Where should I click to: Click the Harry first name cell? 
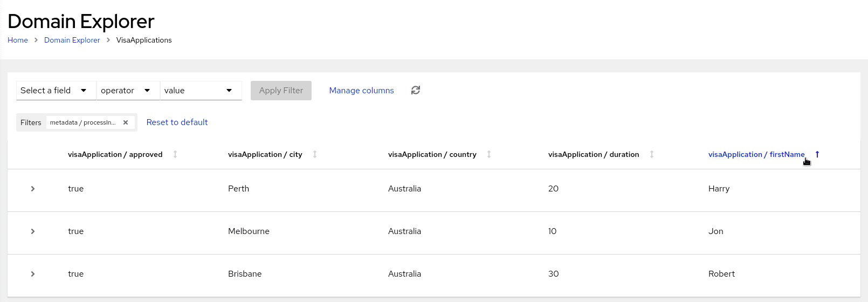tap(719, 189)
